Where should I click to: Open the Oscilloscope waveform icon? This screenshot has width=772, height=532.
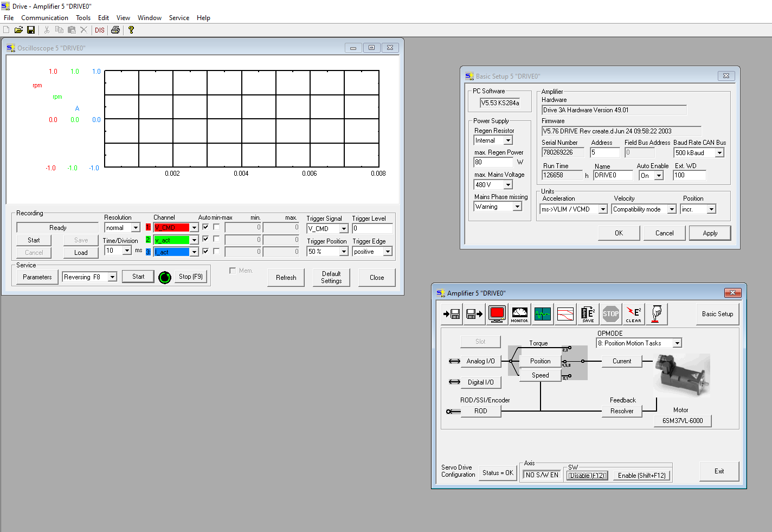[542, 314]
